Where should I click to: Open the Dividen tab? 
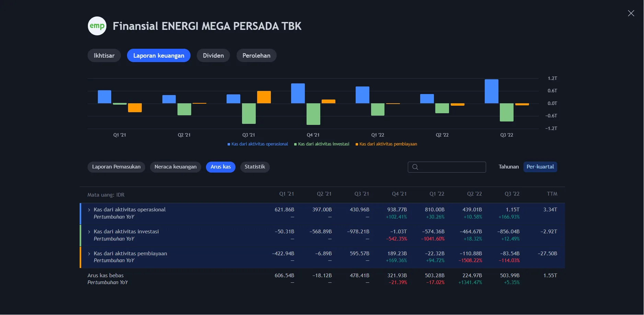[213, 55]
